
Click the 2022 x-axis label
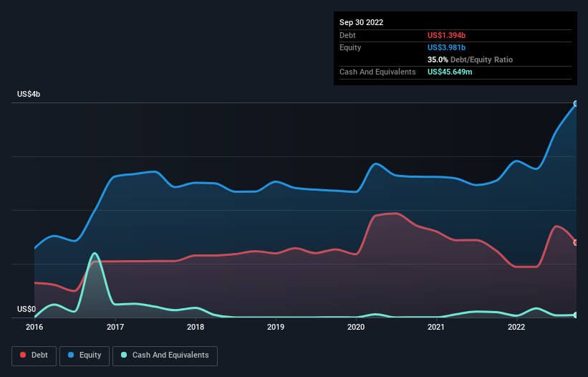pyautogui.click(x=516, y=327)
